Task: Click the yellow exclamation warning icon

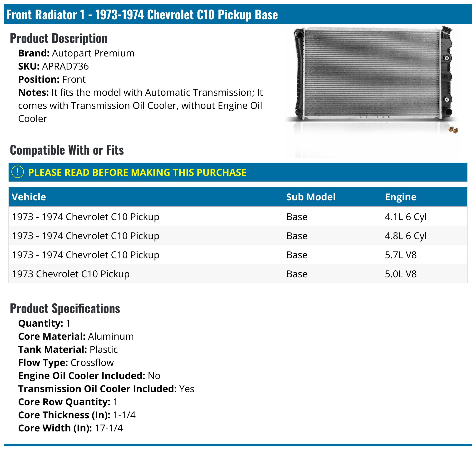Action: click(x=18, y=172)
